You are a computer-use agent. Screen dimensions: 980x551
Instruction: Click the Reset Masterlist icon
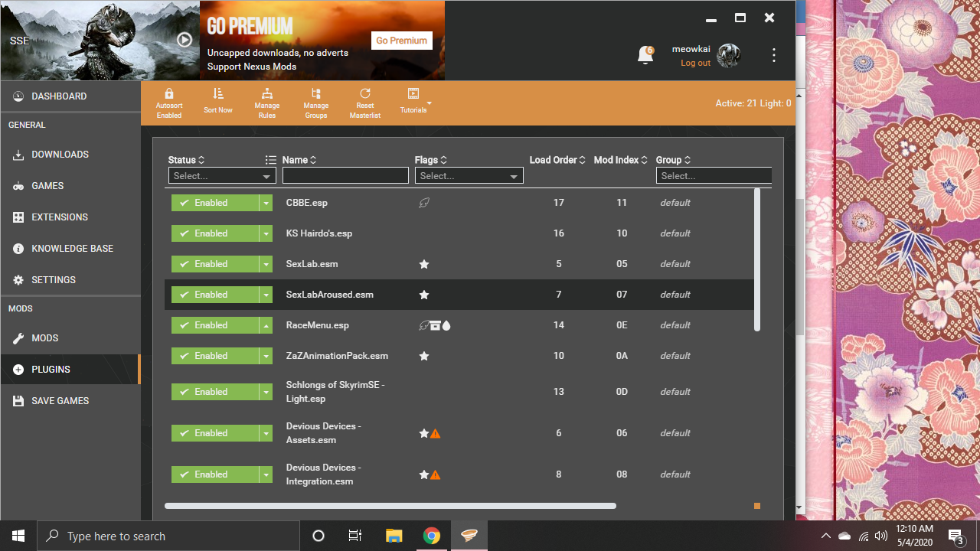365,93
